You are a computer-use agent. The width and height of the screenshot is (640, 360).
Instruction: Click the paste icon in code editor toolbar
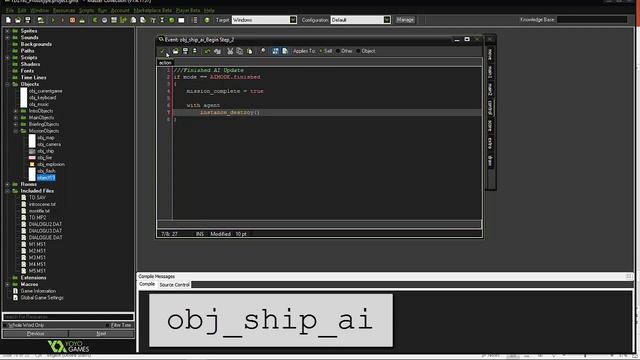tap(249, 51)
